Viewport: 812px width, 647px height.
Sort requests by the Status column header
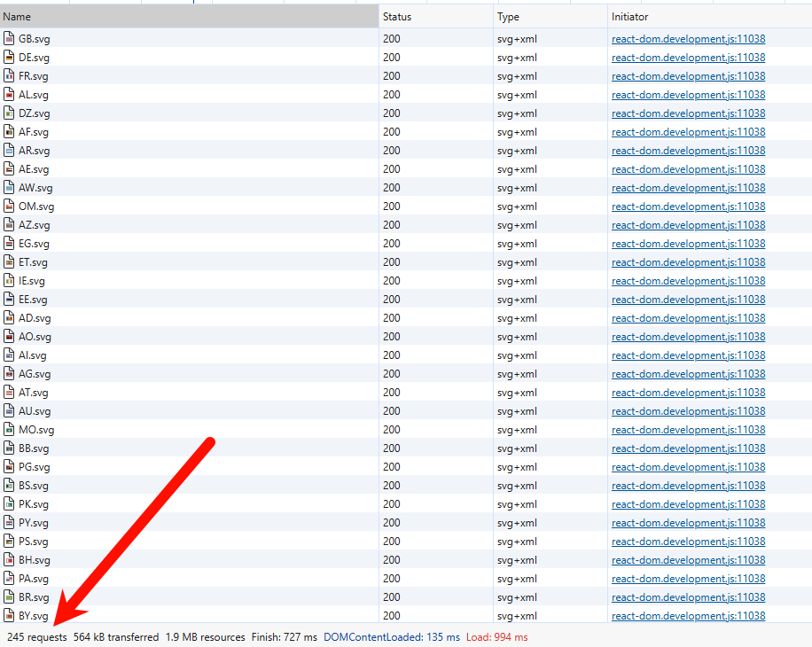(x=436, y=17)
